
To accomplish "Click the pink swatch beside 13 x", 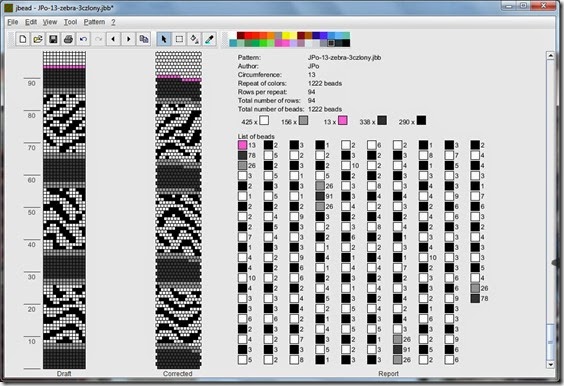I will 343,121.
